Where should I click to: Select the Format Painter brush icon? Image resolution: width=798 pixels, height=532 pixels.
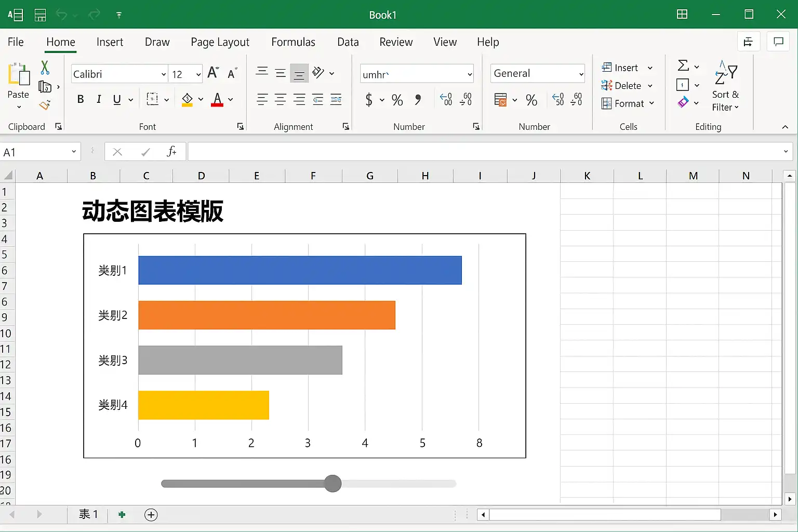(45, 105)
